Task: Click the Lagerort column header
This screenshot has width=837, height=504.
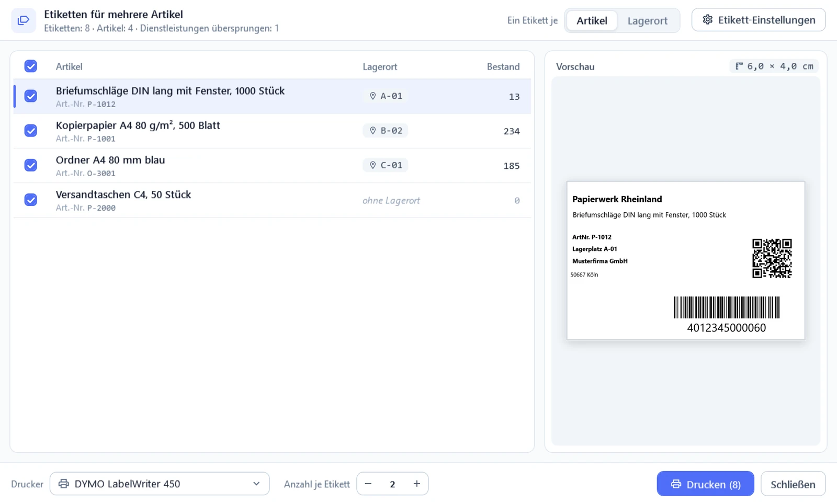Action: click(380, 66)
